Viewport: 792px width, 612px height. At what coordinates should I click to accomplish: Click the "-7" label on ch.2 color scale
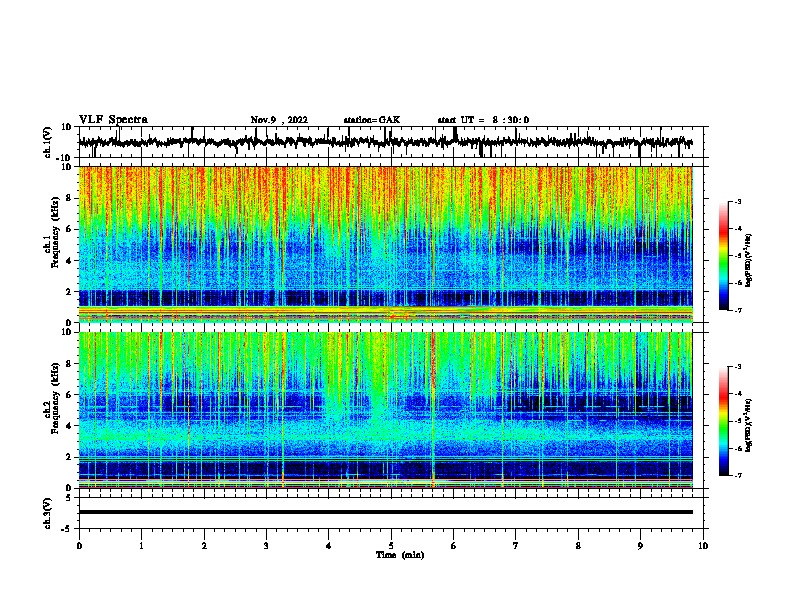[737, 475]
